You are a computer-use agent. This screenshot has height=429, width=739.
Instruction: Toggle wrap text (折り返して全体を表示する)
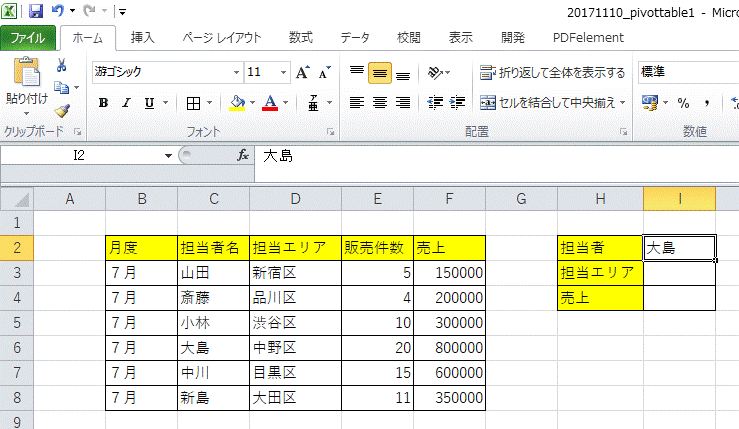point(552,73)
